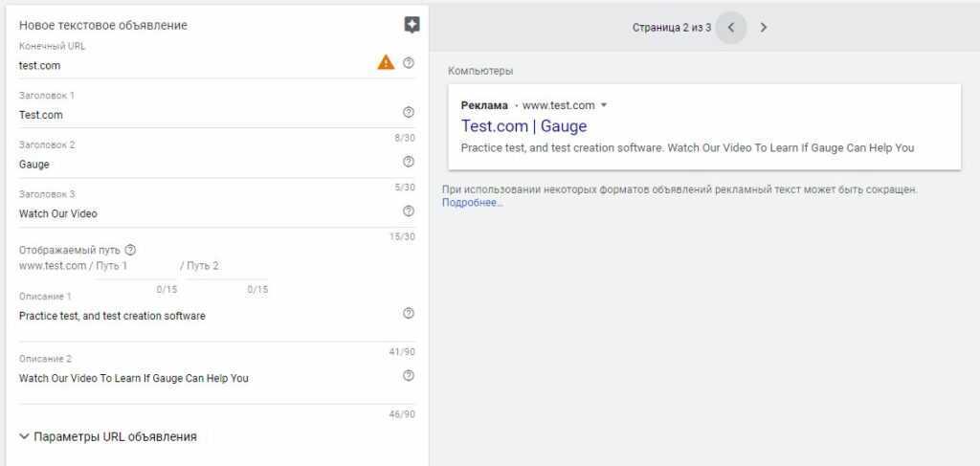The width and height of the screenshot is (980, 466).
Task: Click the add feedback icon at top
Action: (412, 25)
